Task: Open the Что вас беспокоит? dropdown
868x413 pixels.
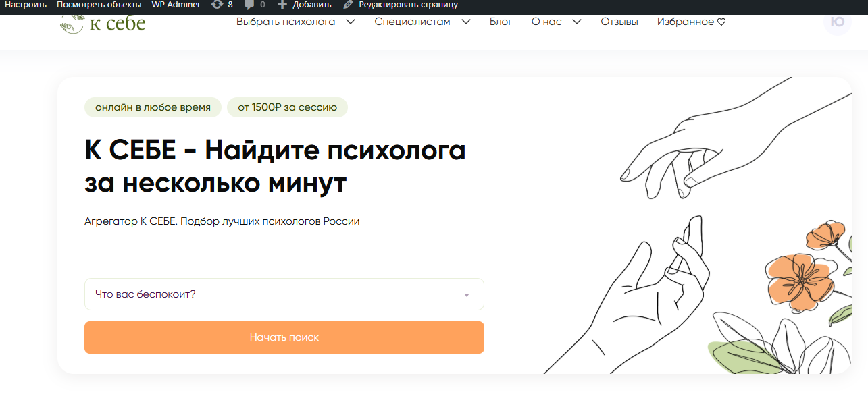Action: [x=284, y=294]
